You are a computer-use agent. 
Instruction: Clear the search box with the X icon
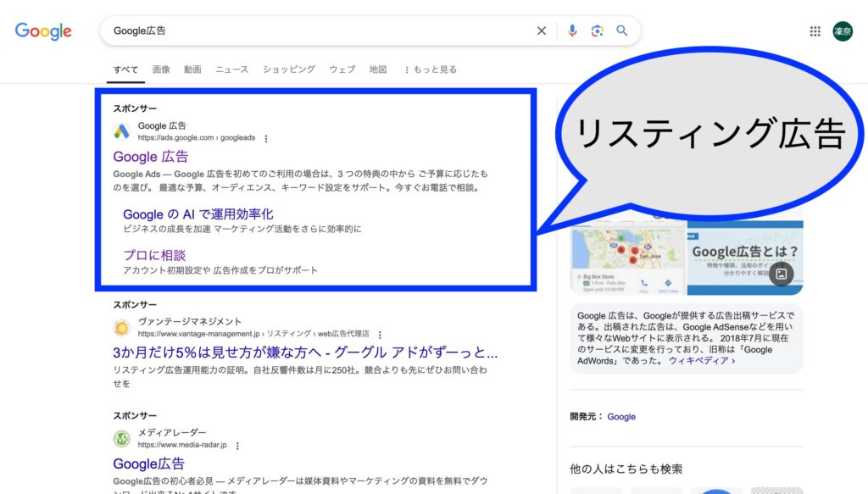click(542, 31)
